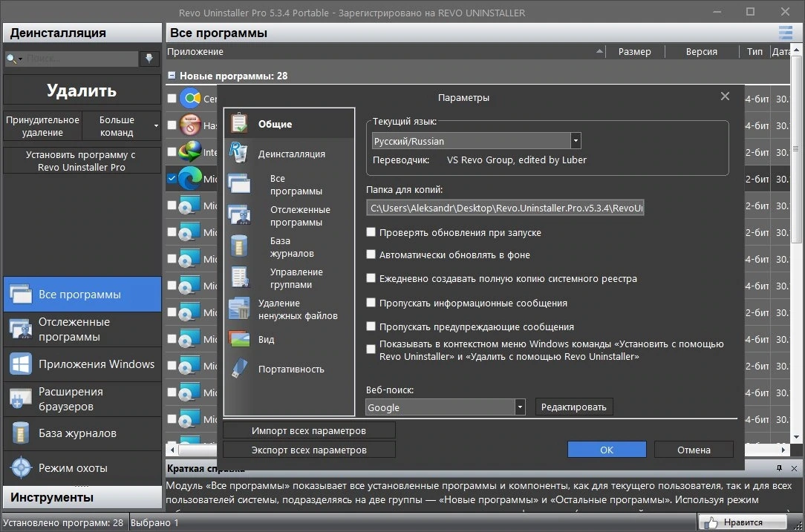Select the Деинсталляция settings icon
The width and height of the screenshot is (805, 532).
238,153
